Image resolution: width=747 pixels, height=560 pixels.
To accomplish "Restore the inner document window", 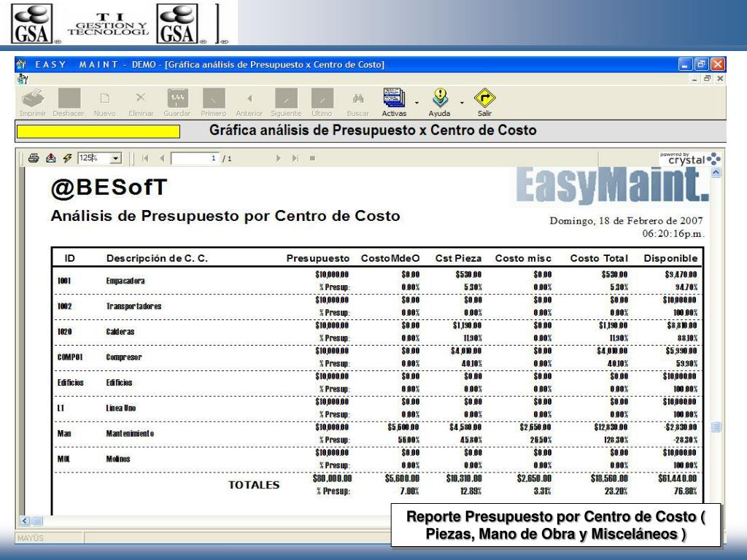I will [707, 79].
